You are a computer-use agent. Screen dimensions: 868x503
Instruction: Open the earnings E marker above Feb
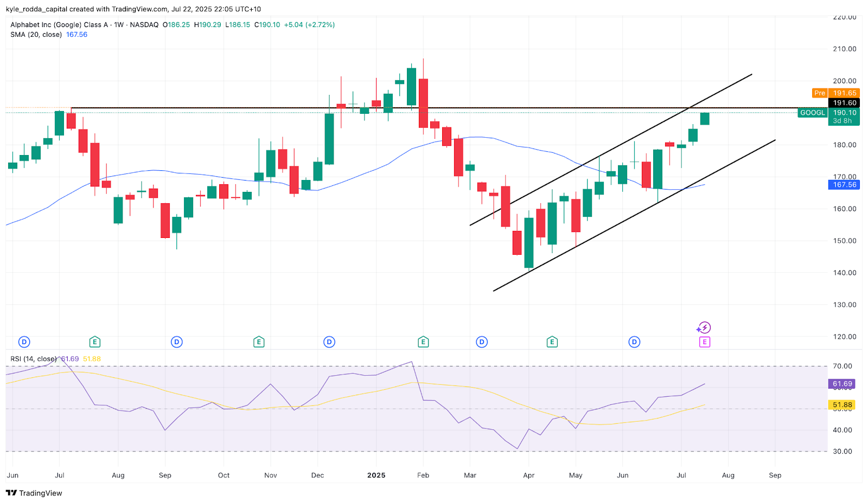[x=423, y=342]
